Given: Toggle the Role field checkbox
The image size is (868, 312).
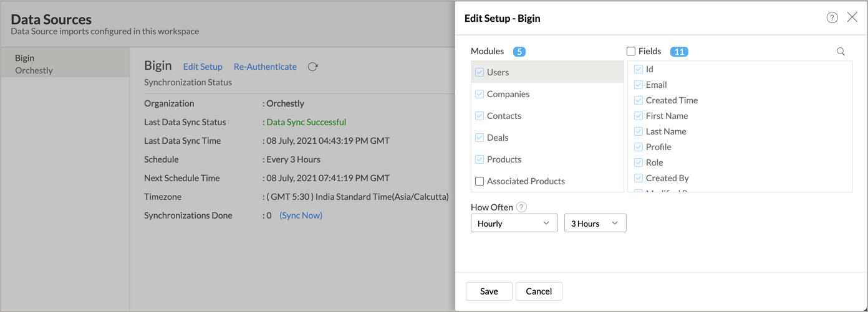Looking at the screenshot, I should click(639, 163).
